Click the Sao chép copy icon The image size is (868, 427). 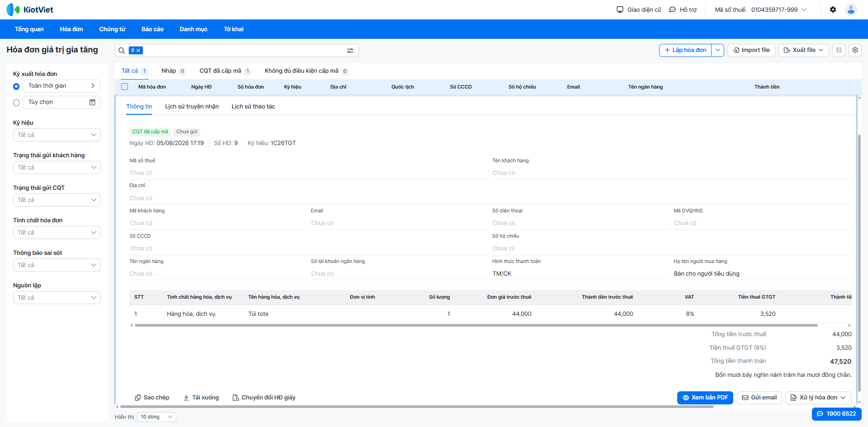click(138, 398)
